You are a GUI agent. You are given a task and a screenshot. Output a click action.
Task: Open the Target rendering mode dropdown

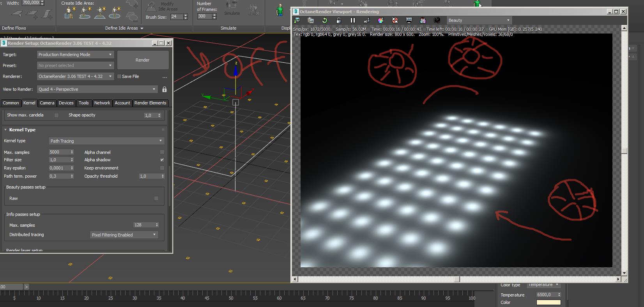coord(75,55)
